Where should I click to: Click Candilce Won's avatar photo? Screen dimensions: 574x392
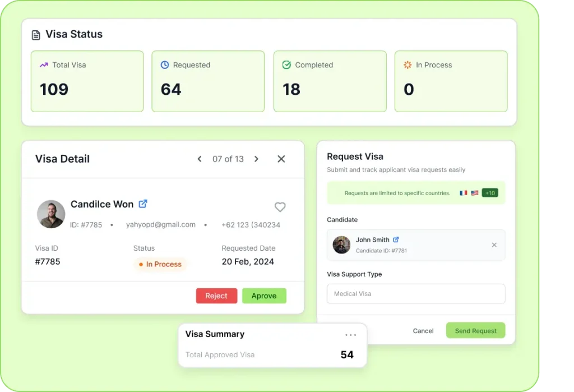(x=51, y=214)
